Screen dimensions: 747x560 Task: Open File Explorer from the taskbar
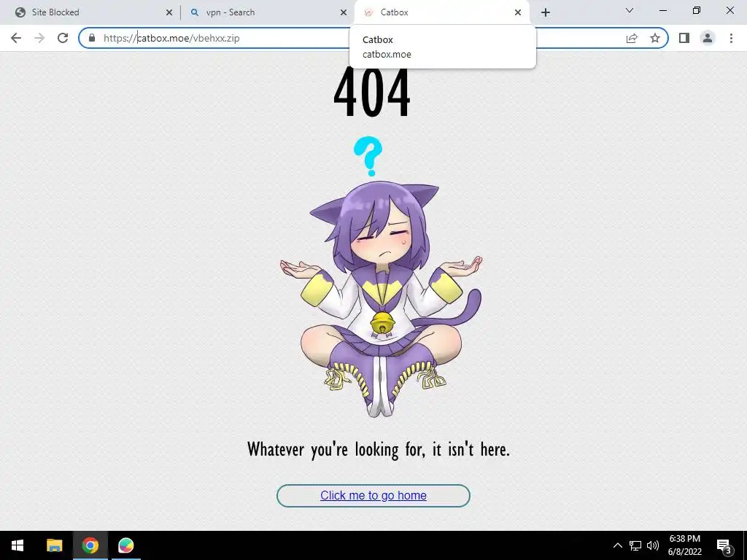pyautogui.click(x=54, y=545)
